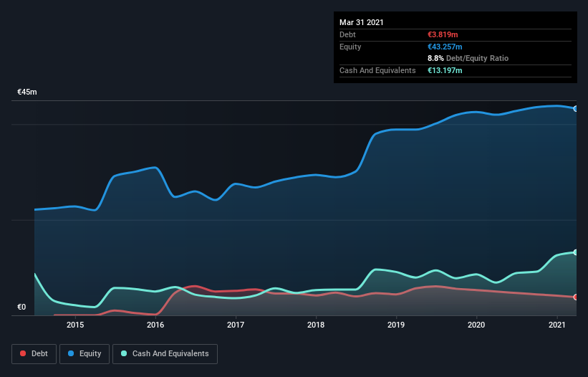The image size is (588, 377).
Task: Click the 2021 x-axis label
Action: click(x=557, y=325)
